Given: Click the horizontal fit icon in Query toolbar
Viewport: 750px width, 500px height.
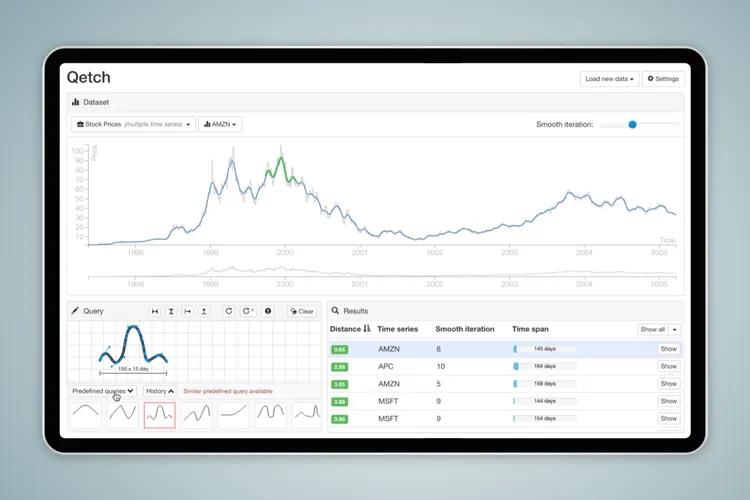Looking at the screenshot, I should pos(155,311).
